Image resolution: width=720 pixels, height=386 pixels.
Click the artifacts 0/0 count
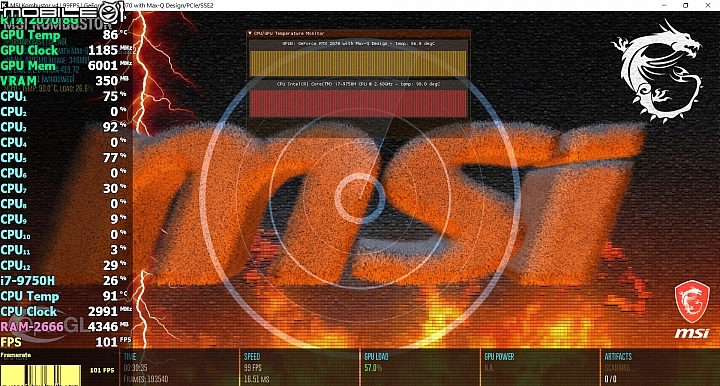pyautogui.click(x=610, y=379)
